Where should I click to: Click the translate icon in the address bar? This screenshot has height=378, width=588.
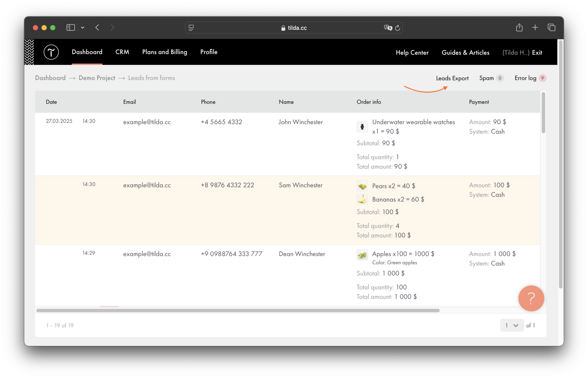tap(388, 28)
